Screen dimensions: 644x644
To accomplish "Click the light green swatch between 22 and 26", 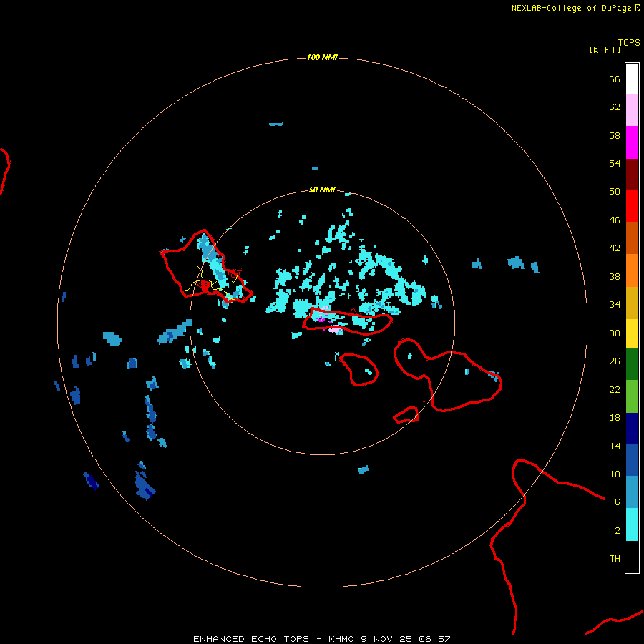I will click(632, 396).
